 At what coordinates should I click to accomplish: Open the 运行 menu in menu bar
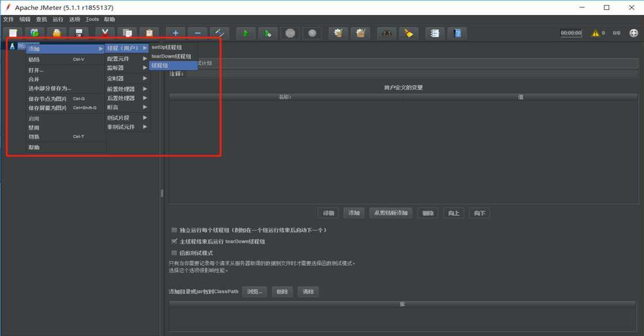point(58,19)
